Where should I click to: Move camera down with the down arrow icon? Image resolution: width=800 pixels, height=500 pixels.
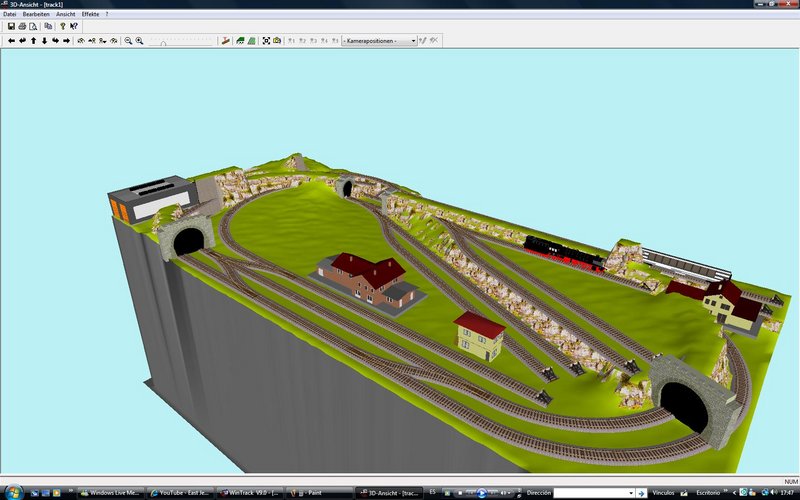tap(44, 40)
